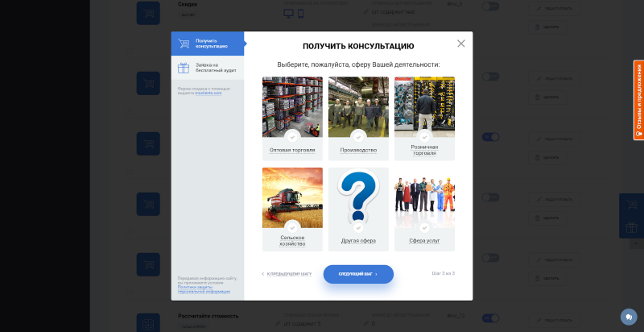
Task: Close the consultation popup with the X
Action: (x=460, y=44)
